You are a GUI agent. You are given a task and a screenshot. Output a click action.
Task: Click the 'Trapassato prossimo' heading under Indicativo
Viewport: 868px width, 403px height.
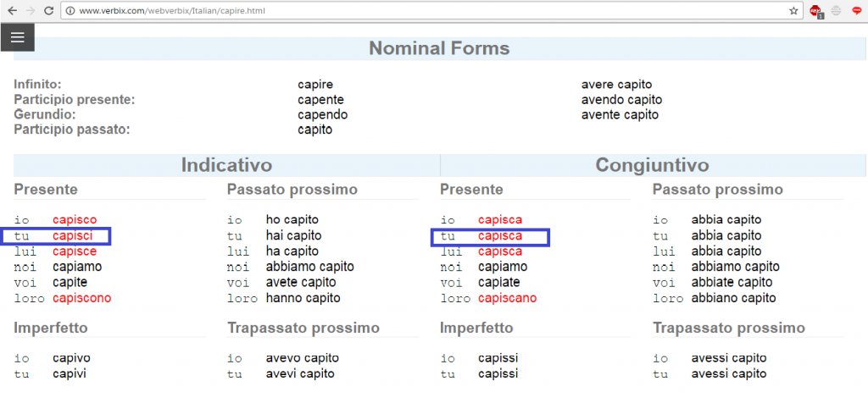(303, 328)
